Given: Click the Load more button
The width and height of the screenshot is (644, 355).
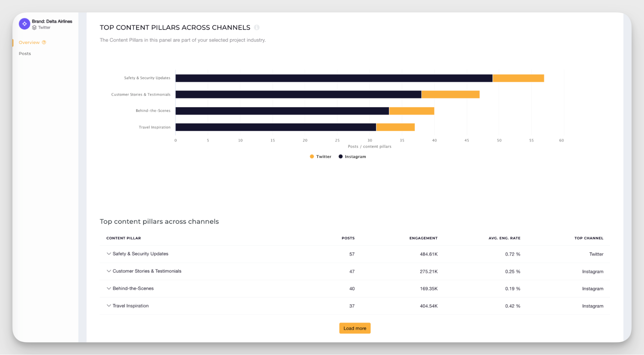Looking at the screenshot, I should tap(355, 328).
